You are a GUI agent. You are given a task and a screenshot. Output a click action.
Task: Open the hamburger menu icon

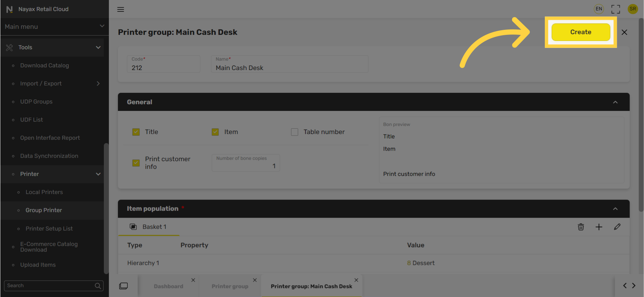pos(121,9)
